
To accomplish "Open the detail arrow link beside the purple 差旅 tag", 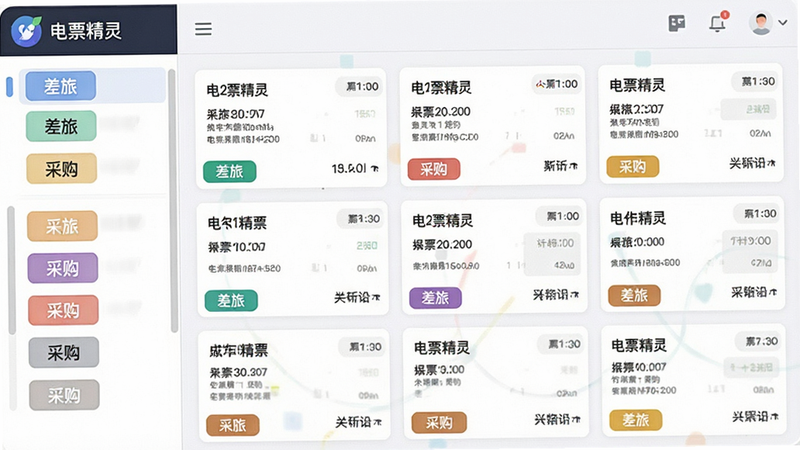I will (x=556, y=294).
